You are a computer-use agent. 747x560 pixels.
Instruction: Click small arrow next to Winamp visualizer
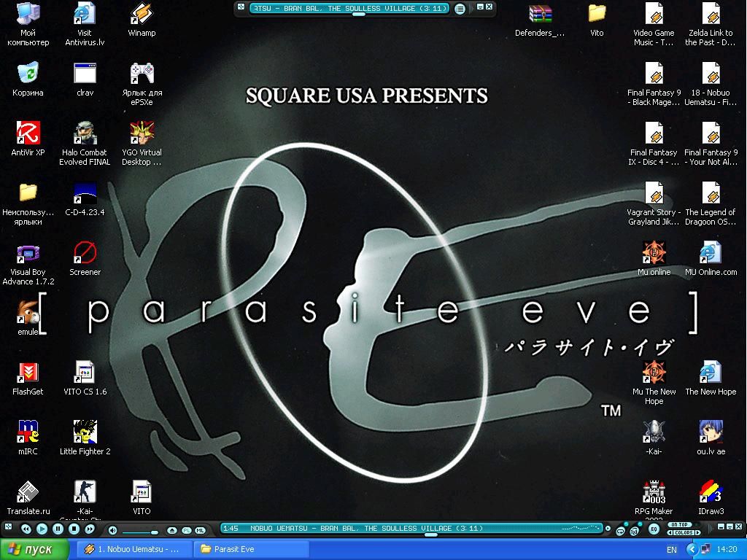pyautogui.click(x=608, y=528)
